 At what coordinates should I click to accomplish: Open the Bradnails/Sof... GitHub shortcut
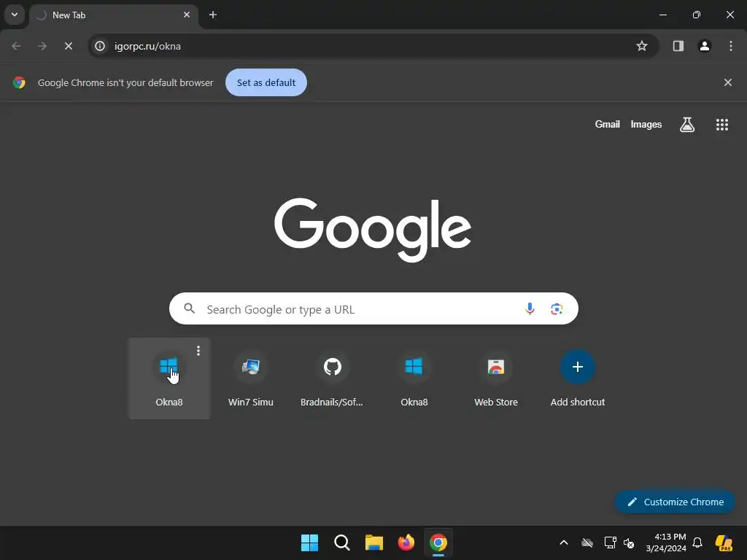tap(332, 378)
